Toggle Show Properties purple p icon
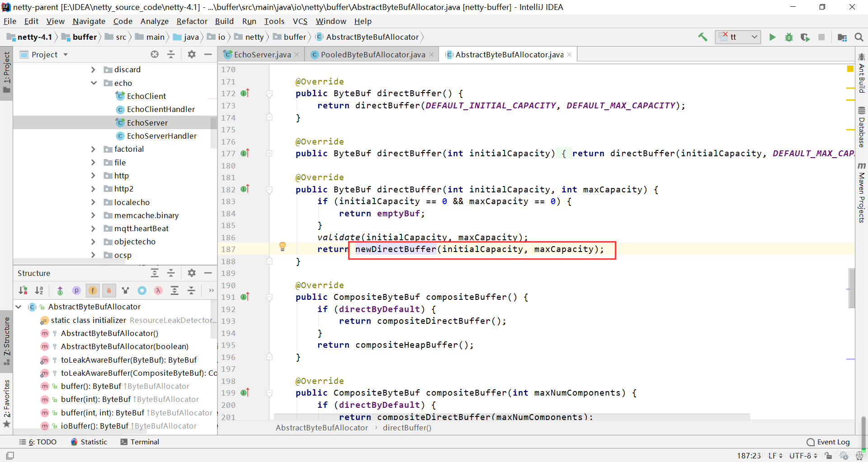The width and height of the screenshot is (868, 462). [76, 290]
